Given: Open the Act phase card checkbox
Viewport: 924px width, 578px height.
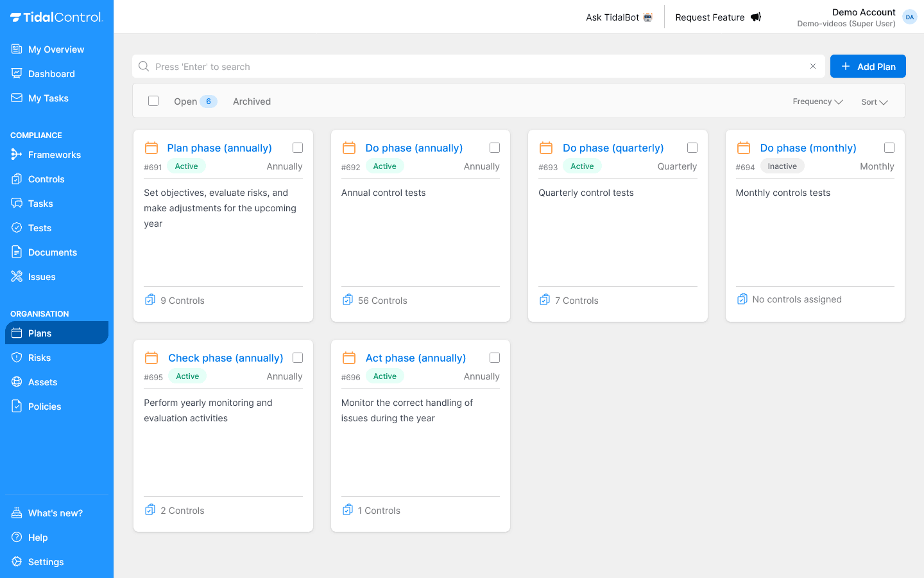Looking at the screenshot, I should pos(495,357).
